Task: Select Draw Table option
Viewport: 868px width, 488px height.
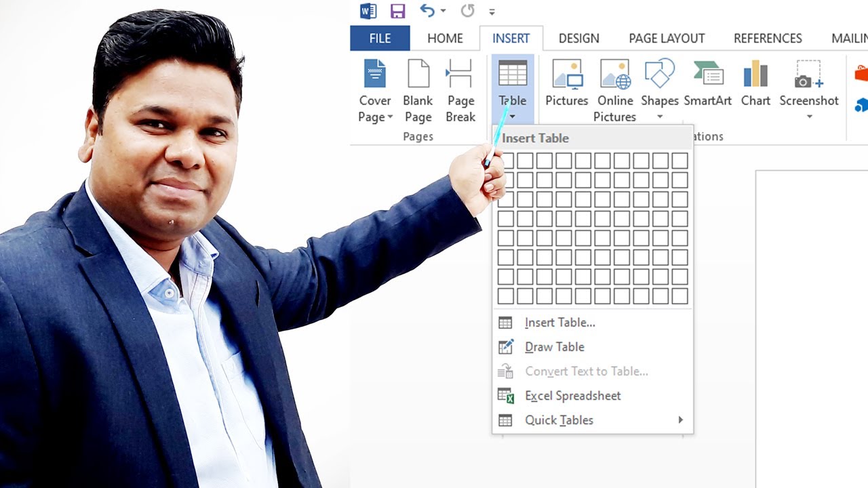Action: click(554, 347)
